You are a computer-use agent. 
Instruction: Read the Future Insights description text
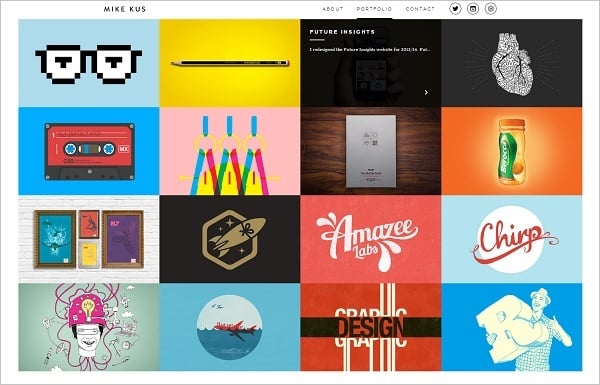pyautogui.click(x=370, y=49)
